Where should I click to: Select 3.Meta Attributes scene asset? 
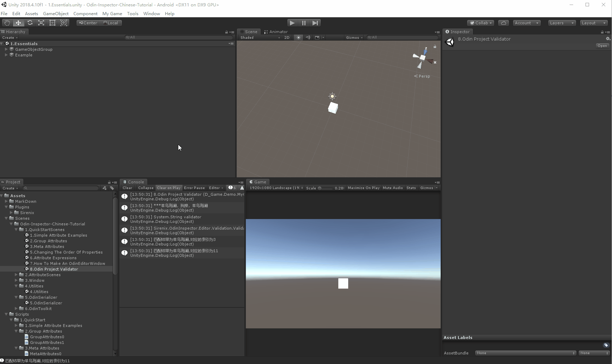tap(47, 247)
